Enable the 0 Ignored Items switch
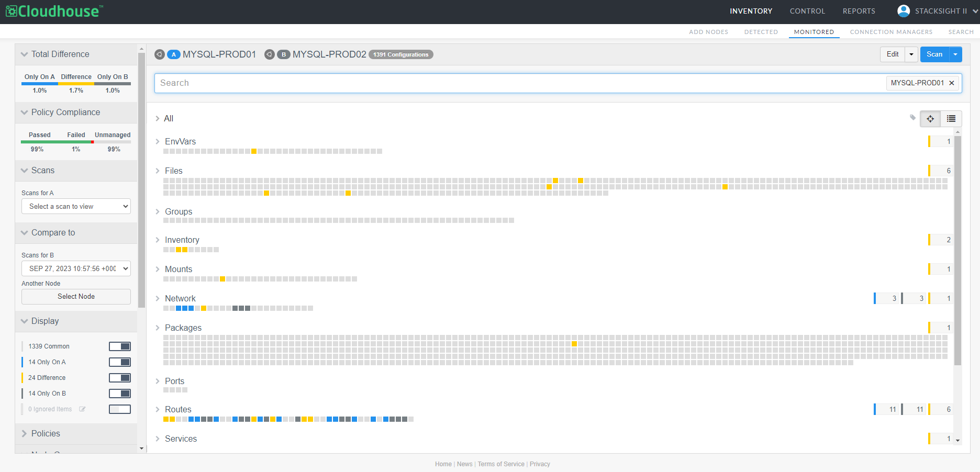Image resolution: width=980 pixels, height=472 pixels. point(120,409)
